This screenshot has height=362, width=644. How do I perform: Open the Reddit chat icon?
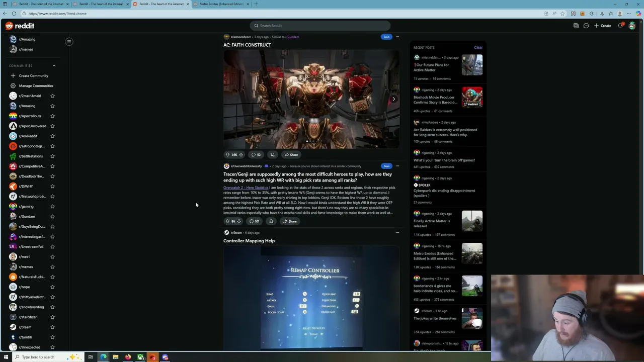pyautogui.click(x=586, y=26)
